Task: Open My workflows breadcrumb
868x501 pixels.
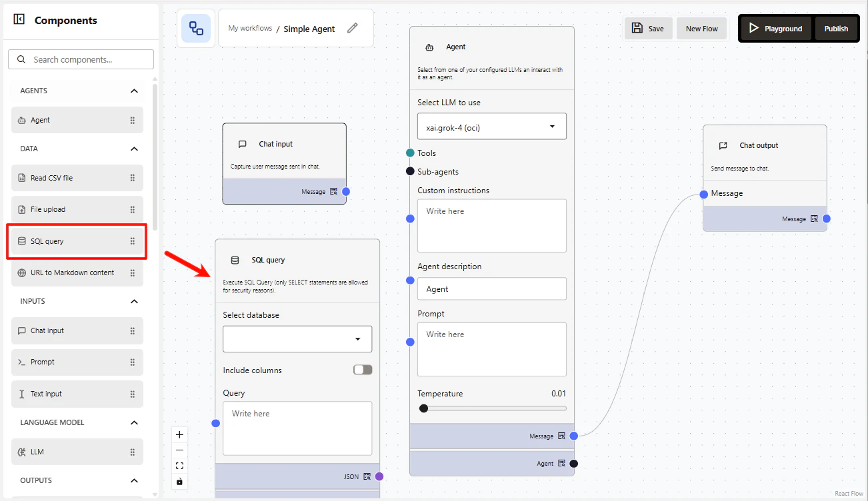Action: 250,28
